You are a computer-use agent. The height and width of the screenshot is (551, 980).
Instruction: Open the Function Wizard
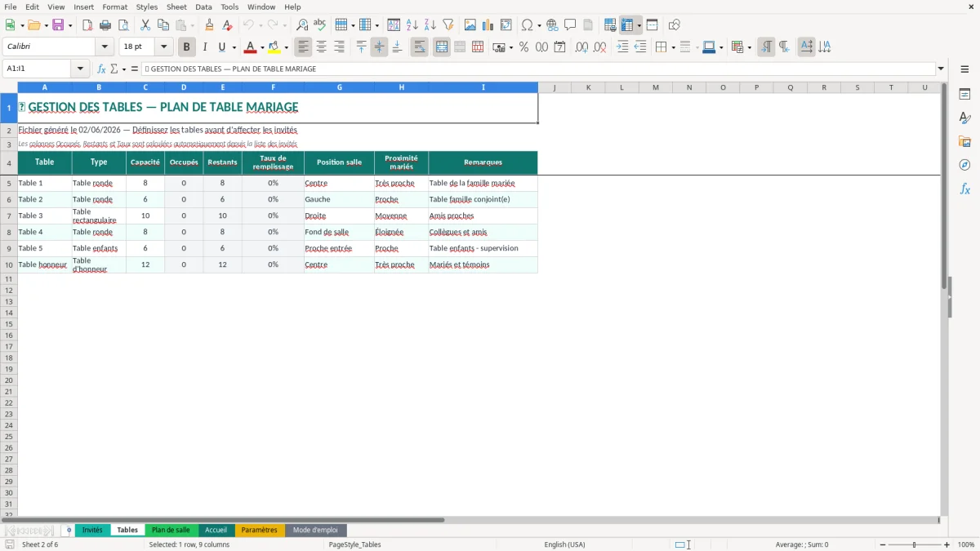tap(101, 69)
